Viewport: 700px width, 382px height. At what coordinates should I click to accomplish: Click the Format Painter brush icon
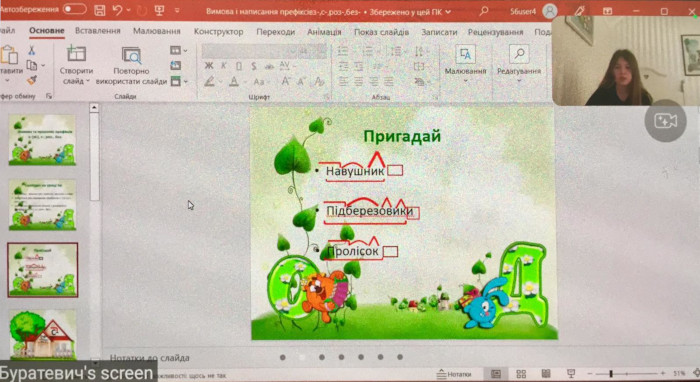point(31,80)
